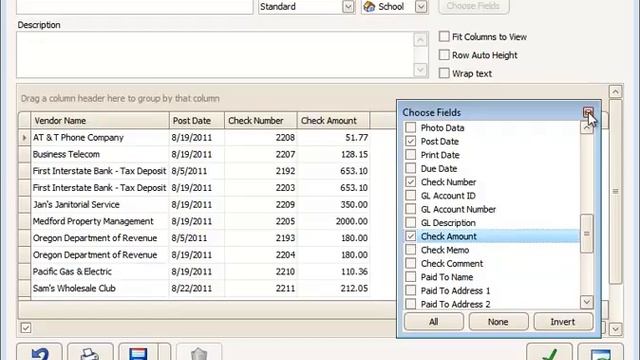This screenshot has width=640, height=360.
Task: Check the GL Account Number field
Action: (411, 209)
